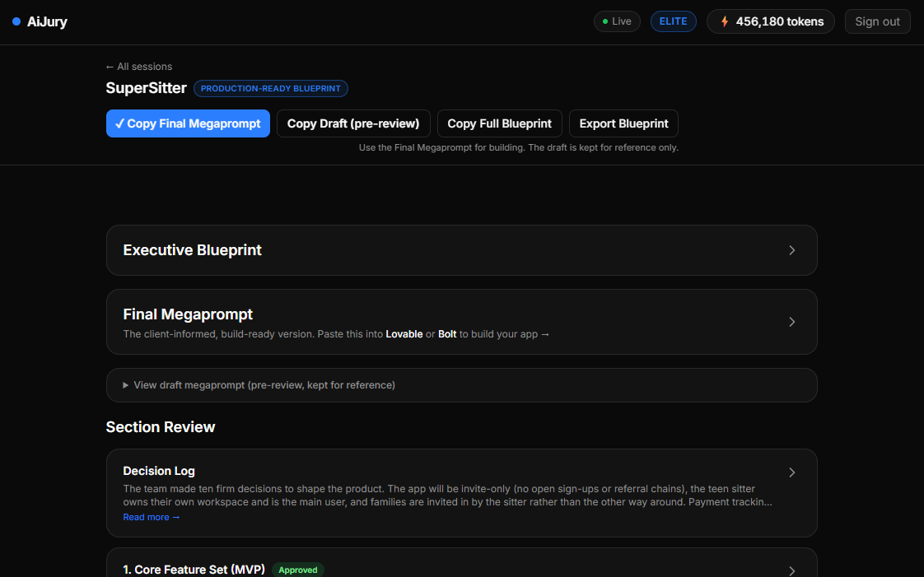
Task: Go back to All sessions
Action: (139, 67)
